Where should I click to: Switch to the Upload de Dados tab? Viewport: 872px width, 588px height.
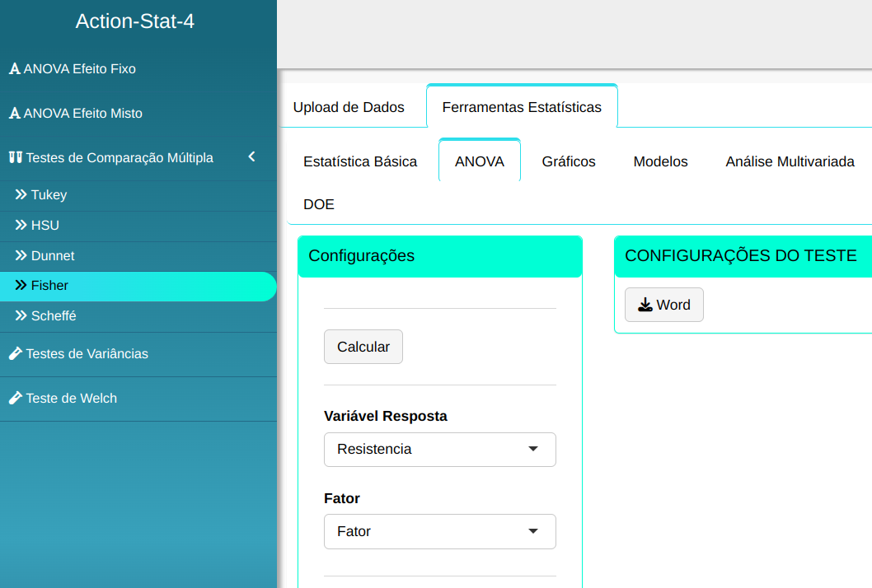coord(349,107)
